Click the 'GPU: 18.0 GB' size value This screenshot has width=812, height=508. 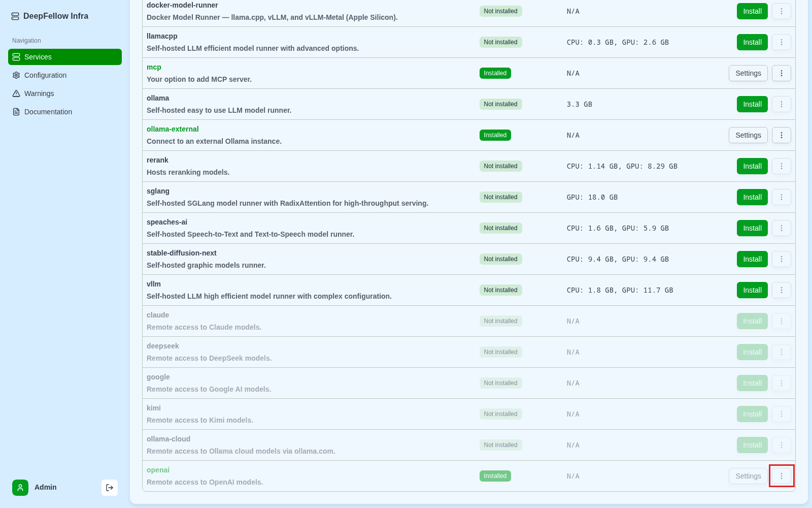(x=592, y=197)
